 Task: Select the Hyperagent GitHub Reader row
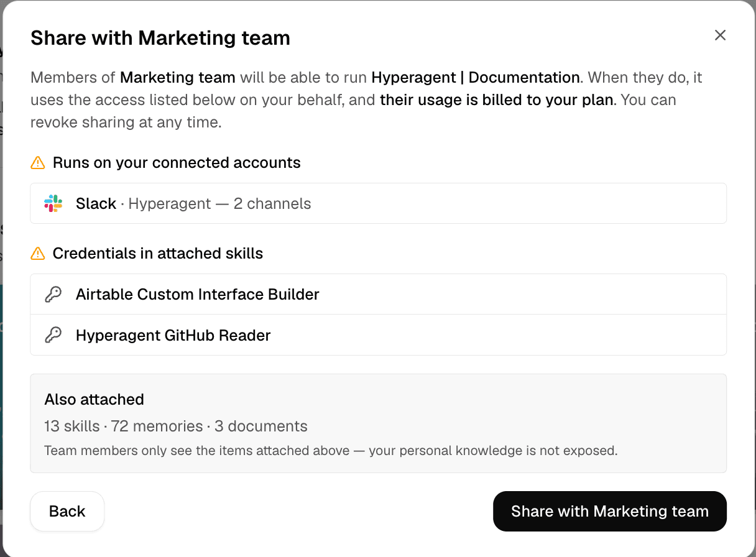378,335
